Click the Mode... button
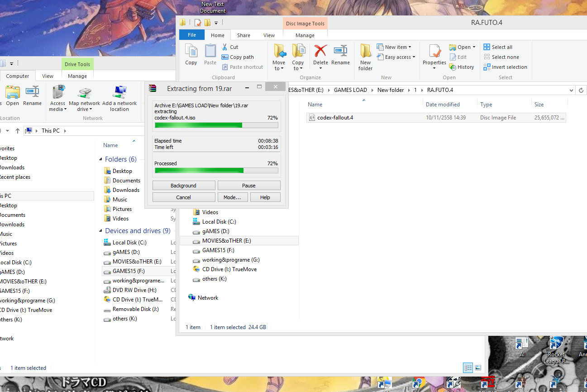Viewport: 587px width, 392px height. pos(233,197)
